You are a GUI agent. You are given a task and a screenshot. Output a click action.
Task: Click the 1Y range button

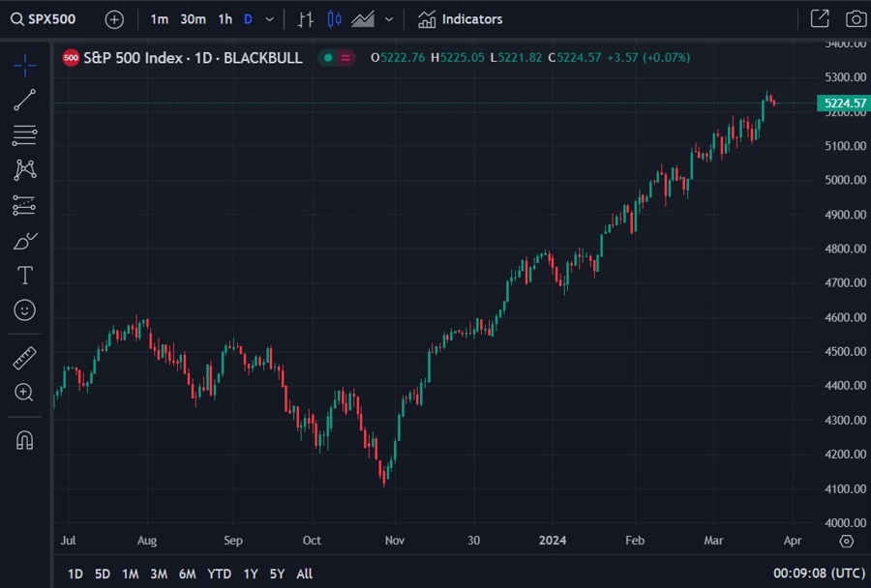tap(250, 573)
